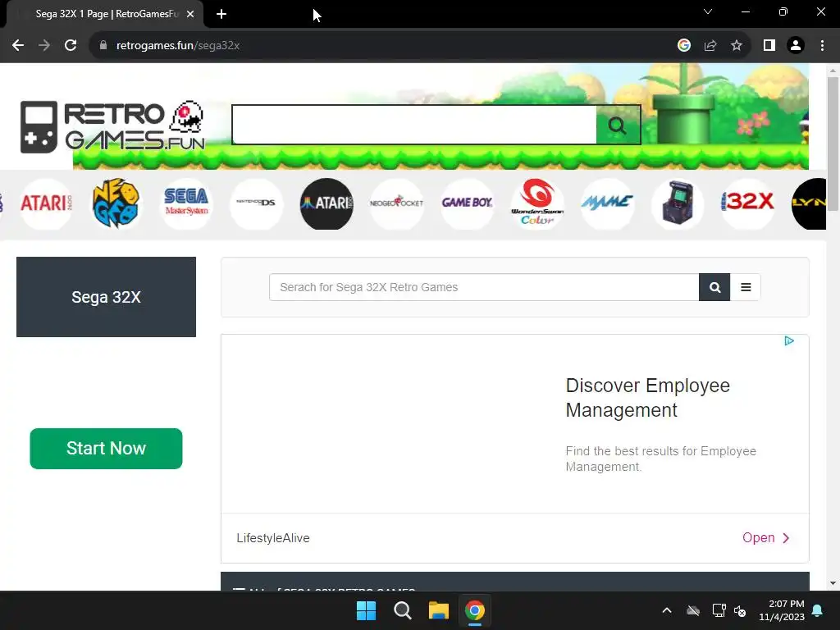Select the black Atari 7800 icon
The width and height of the screenshot is (840, 630).
point(326,203)
